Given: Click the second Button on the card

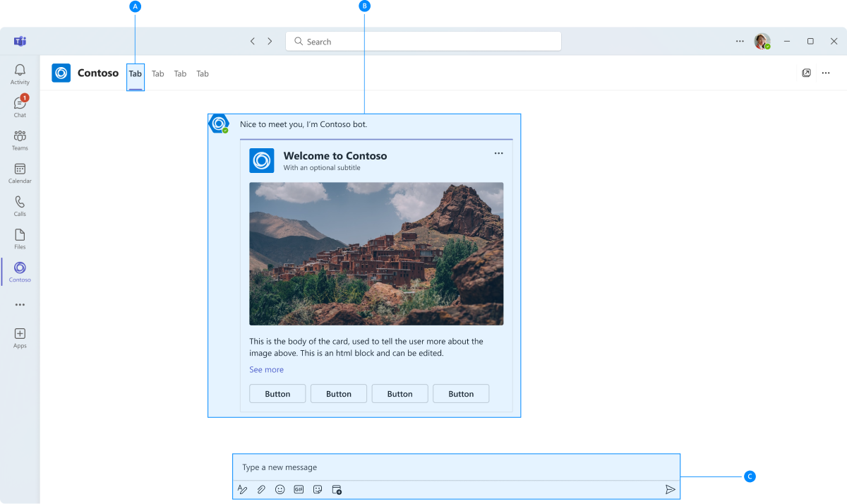Looking at the screenshot, I should (x=339, y=394).
